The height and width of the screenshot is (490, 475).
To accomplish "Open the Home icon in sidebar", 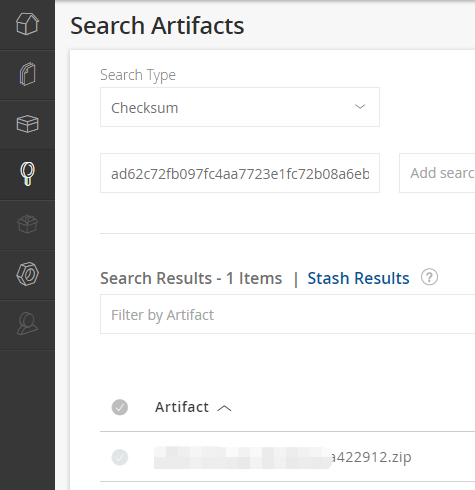I will click(27, 24).
